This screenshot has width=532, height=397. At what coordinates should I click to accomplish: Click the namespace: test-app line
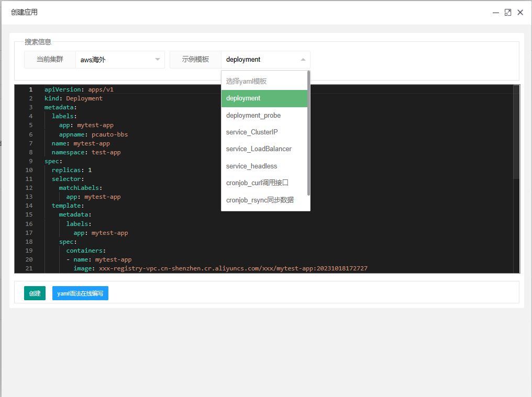[x=86, y=152]
